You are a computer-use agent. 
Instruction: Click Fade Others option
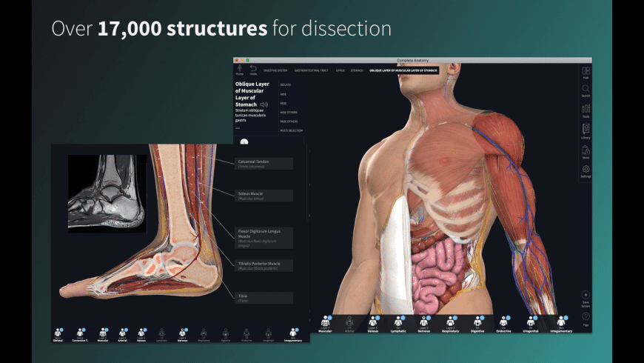coord(289,121)
